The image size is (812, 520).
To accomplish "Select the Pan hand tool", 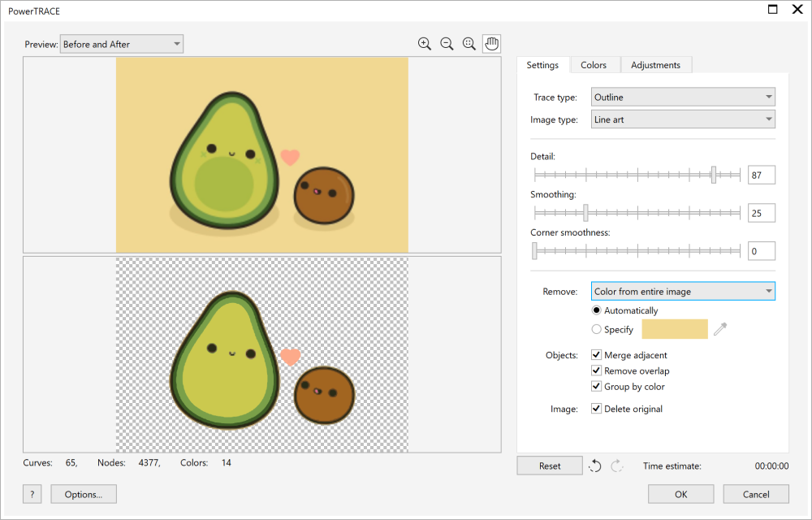I will (491, 44).
